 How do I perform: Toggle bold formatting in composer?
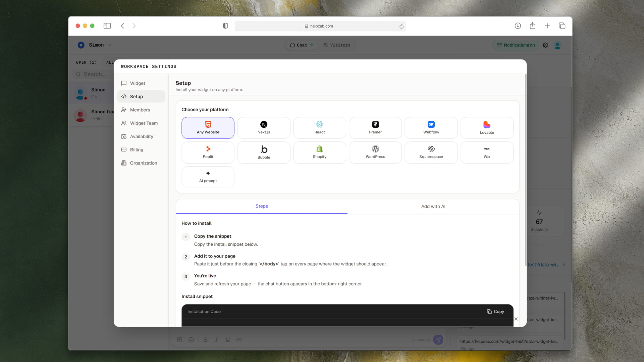coord(205,340)
